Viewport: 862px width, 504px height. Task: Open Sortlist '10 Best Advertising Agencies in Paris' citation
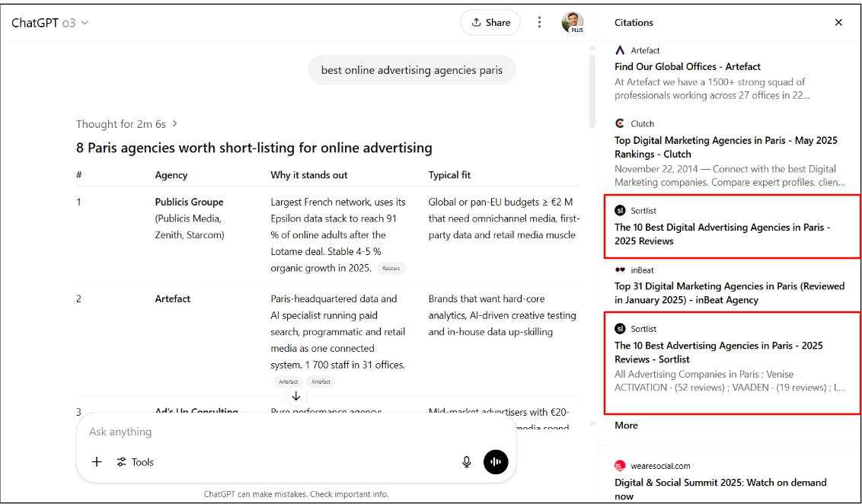point(719,352)
